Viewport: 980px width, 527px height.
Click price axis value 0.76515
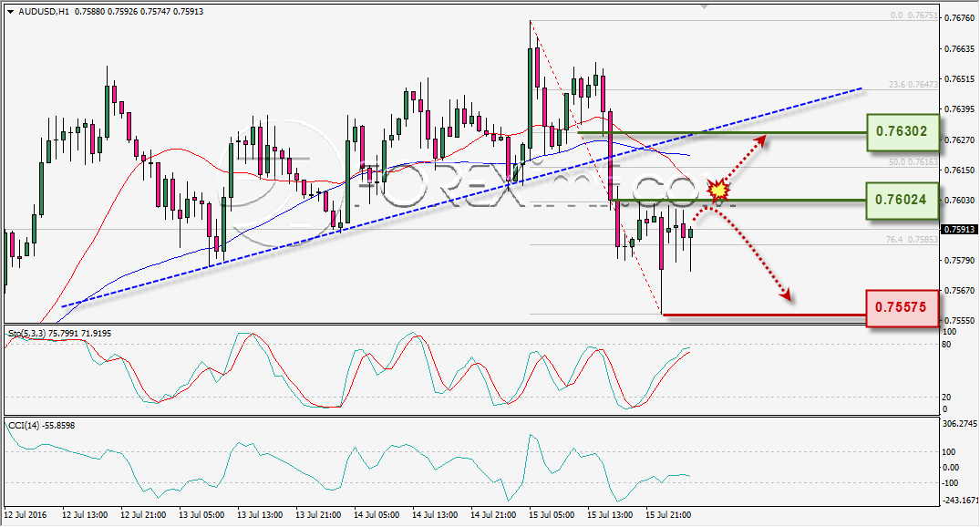point(959,79)
